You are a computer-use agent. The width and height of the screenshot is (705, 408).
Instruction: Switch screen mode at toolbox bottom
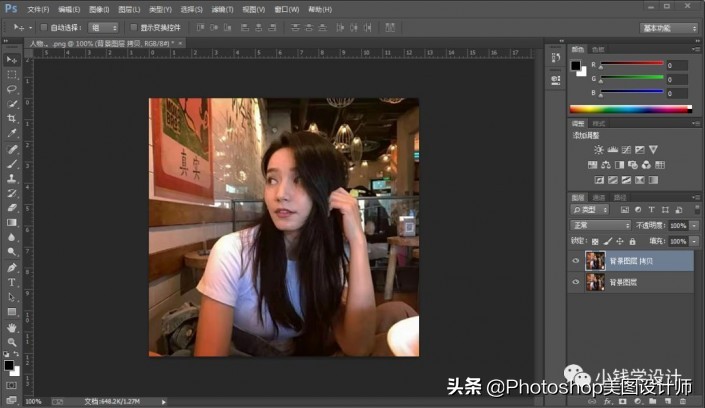[11, 400]
